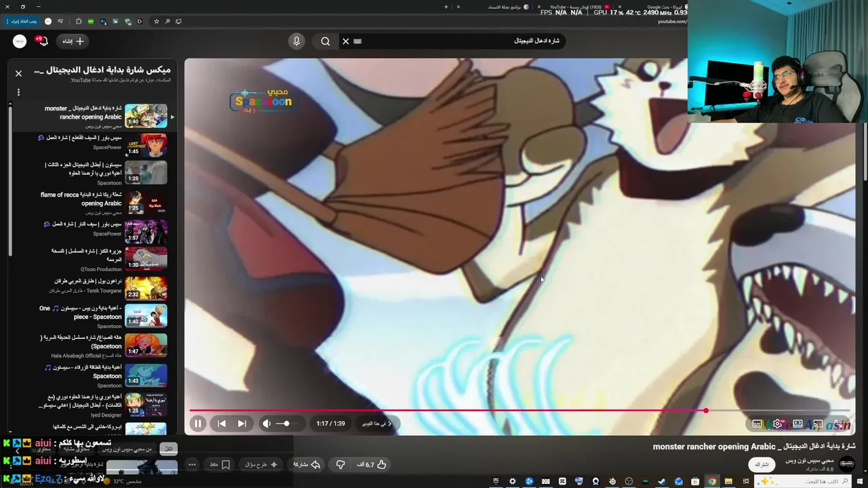Screen dimensions: 868x488
Task: Open the Create plus button
Action: pyautogui.click(x=73, y=41)
